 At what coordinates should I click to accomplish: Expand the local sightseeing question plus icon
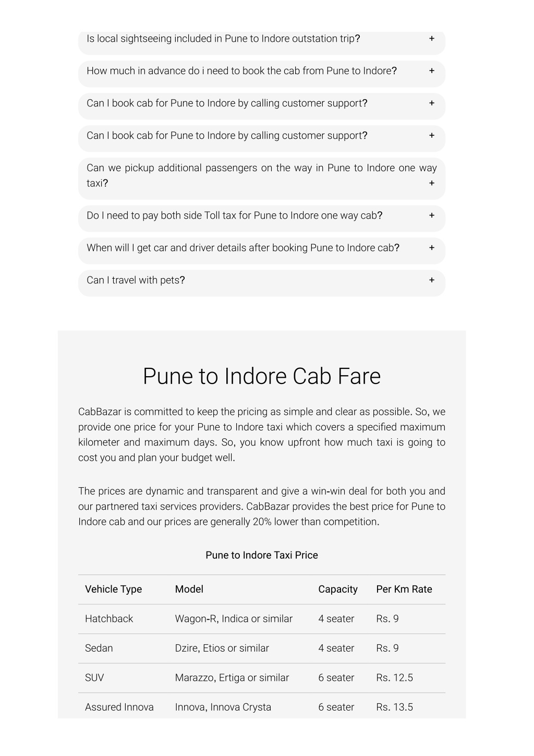pyautogui.click(x=431, y=39)
